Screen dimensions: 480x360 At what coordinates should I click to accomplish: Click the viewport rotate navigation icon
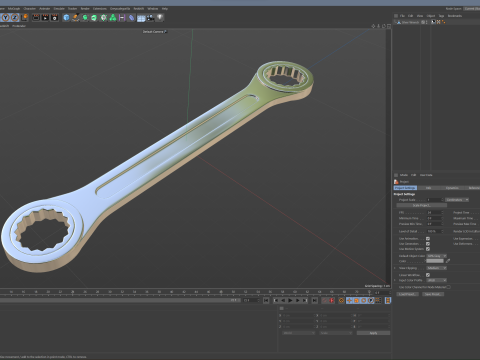pos(384,26)
